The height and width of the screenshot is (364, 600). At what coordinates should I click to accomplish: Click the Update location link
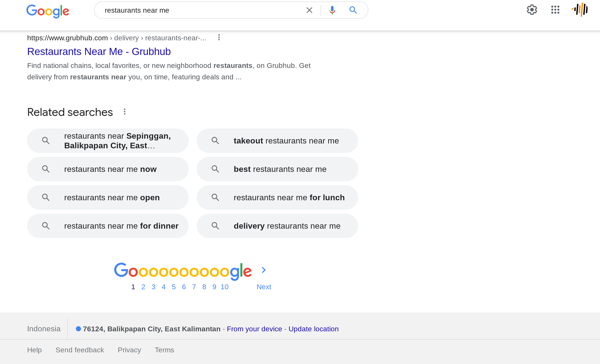click(313, 329)
